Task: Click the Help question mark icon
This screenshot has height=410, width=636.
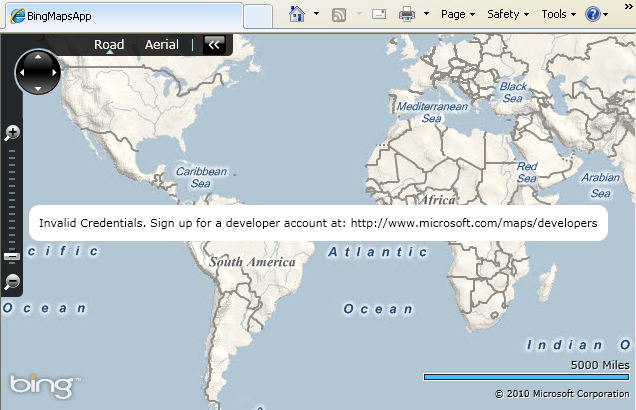Action: point(593,15)
